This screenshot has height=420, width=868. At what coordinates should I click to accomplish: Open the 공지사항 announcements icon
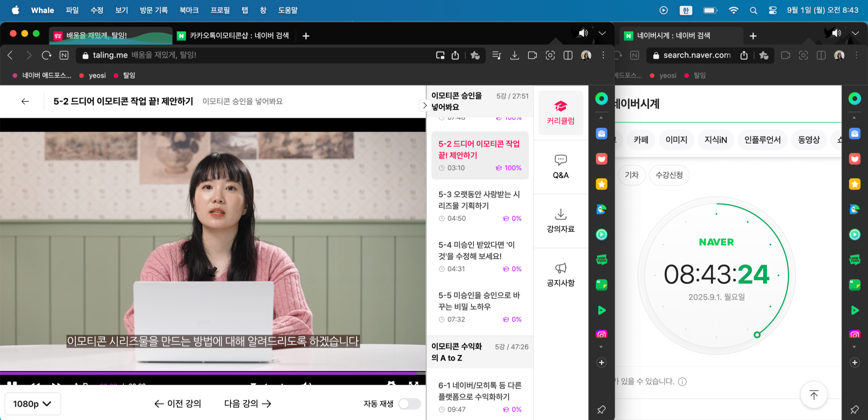pyautogui.click(x=560, y=275)
